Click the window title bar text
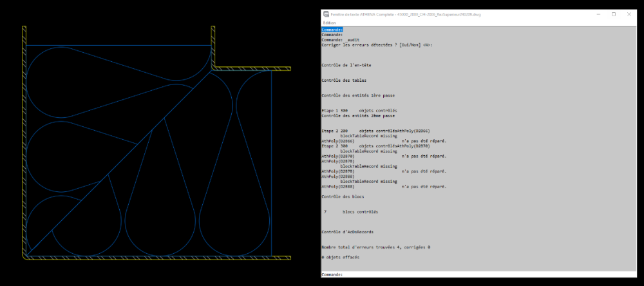The width and height of the screenshot is (644, 286). pos(405,14)
